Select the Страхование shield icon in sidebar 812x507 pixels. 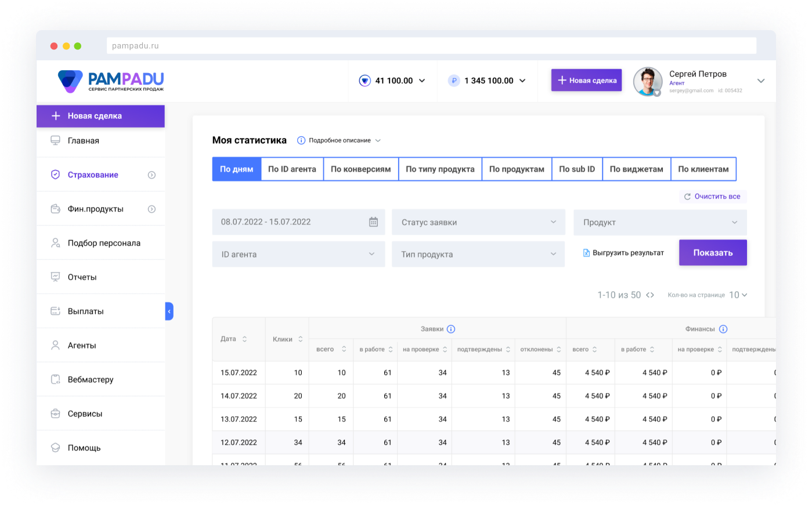click(55, 174)
